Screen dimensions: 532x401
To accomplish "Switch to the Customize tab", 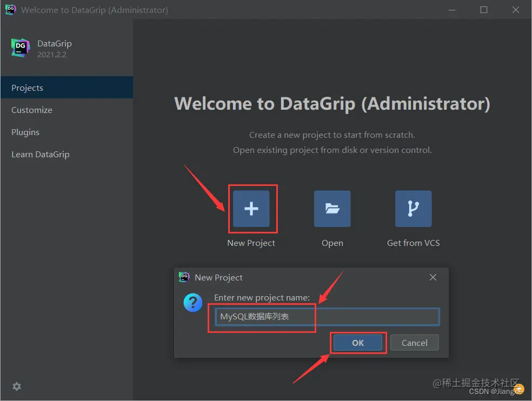I will (x=67, y=110).
